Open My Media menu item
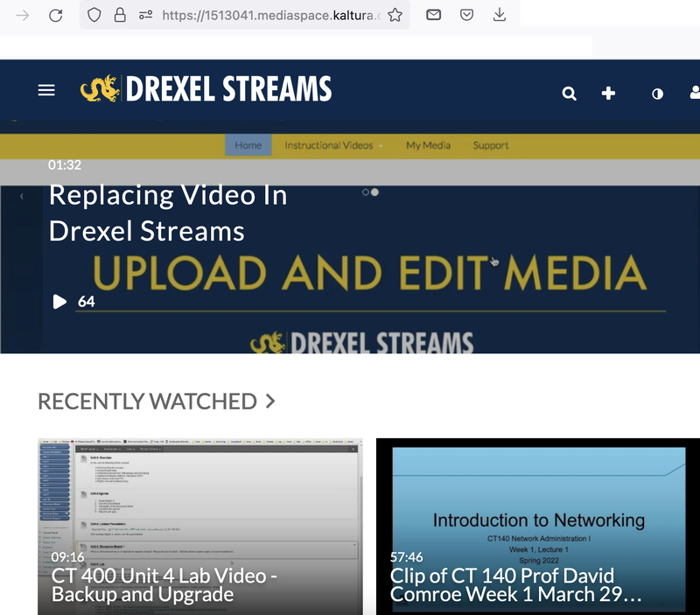This screenshot has width=700, height=615. [x=428, y=145]
